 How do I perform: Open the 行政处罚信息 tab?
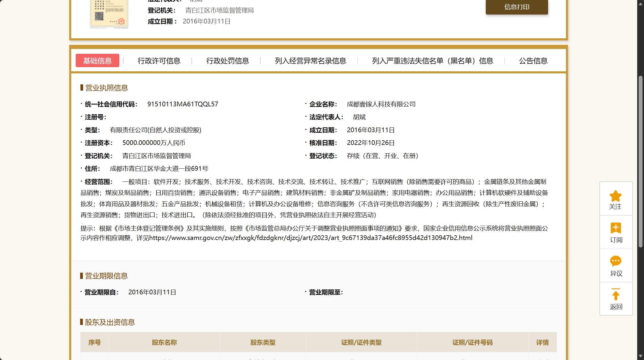[x=227, y=61]
